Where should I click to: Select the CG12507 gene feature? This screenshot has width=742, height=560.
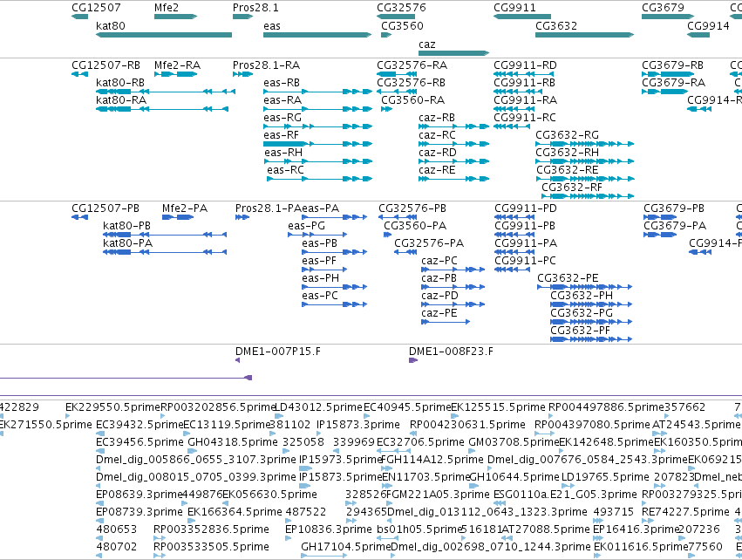[79, 17]
